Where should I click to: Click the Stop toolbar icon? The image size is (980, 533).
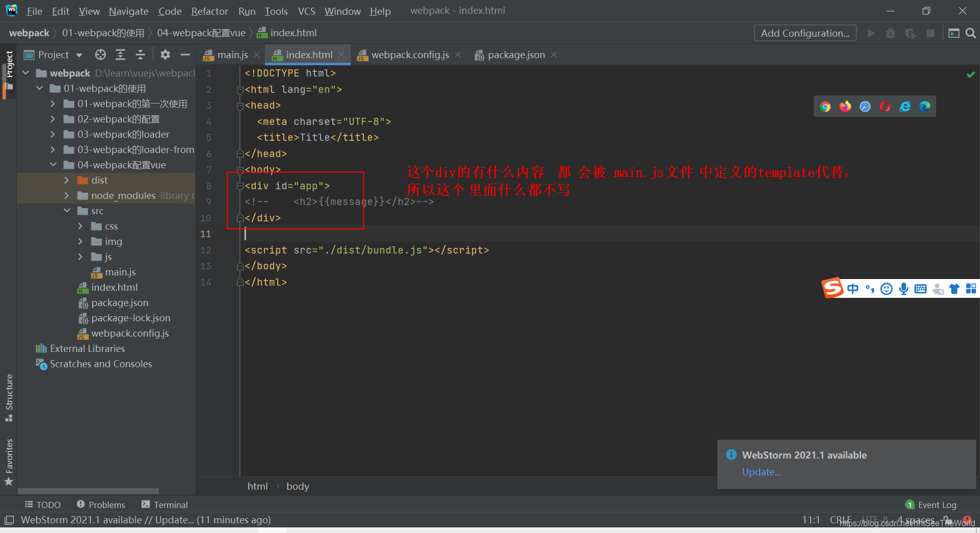pos(930,33)
